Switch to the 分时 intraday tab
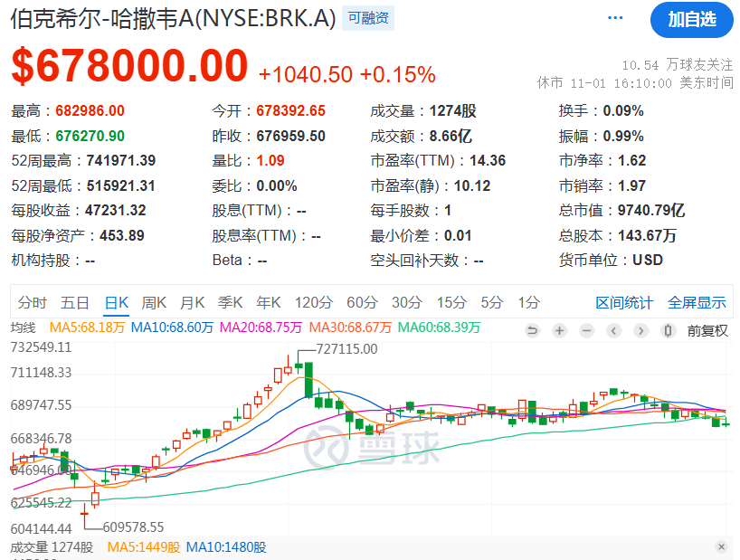740x560 pixels. pyautogui.click(x=33, y=302)
